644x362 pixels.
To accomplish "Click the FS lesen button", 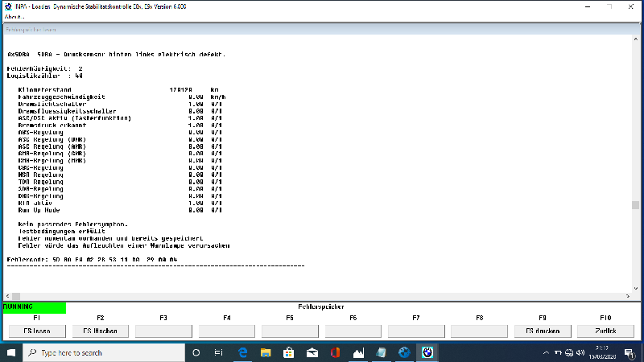I will (x=37, y=331).
